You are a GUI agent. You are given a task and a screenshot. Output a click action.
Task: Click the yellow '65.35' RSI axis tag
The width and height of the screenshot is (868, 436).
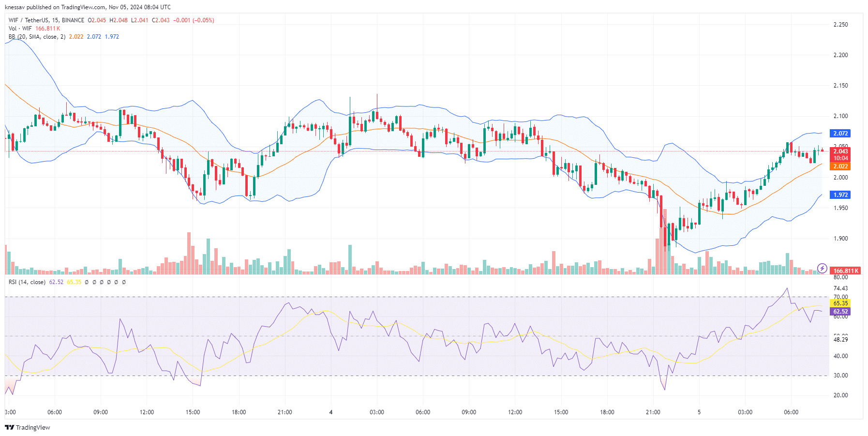(840, 303)
